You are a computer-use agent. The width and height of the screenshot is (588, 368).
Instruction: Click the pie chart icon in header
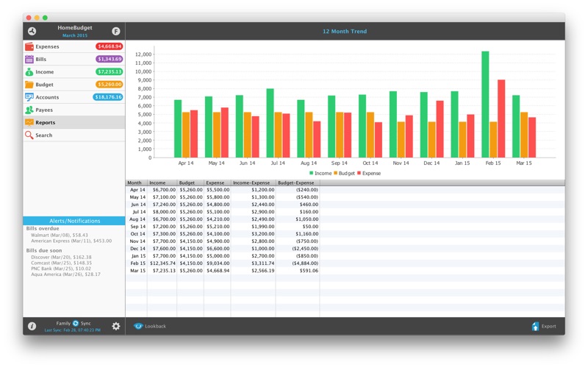(x=32, y=31)
